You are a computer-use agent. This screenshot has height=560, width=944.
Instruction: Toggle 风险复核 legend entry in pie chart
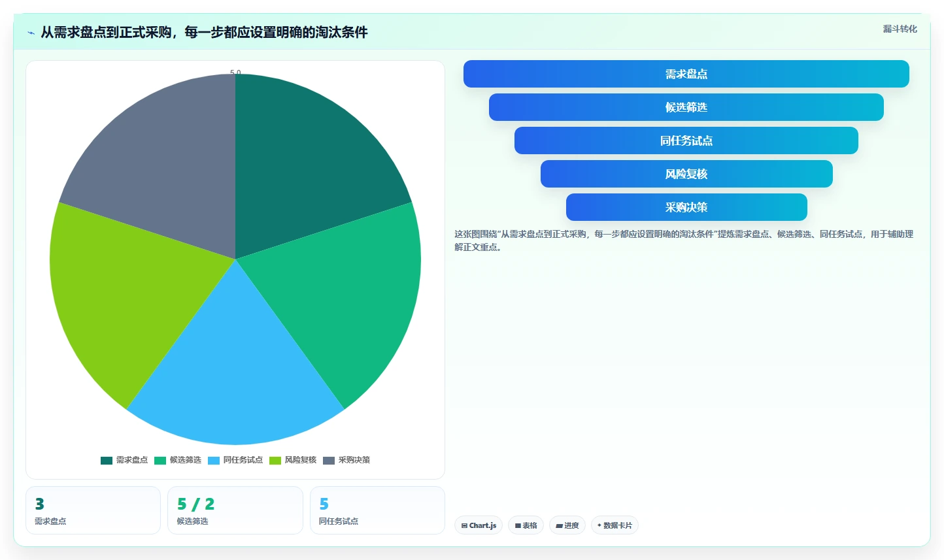click(x=293, y=460)
